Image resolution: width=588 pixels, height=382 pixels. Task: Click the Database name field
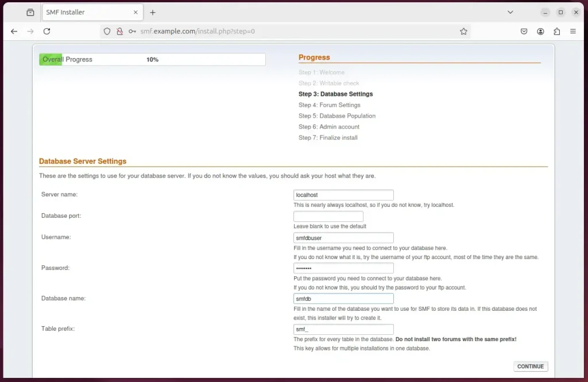tap(343, 299)
